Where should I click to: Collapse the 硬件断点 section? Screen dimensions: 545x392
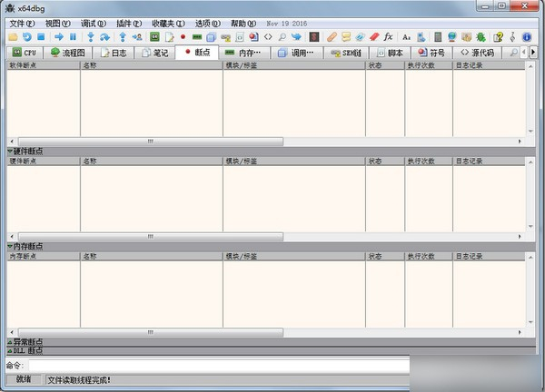click(x=10, y=151)
